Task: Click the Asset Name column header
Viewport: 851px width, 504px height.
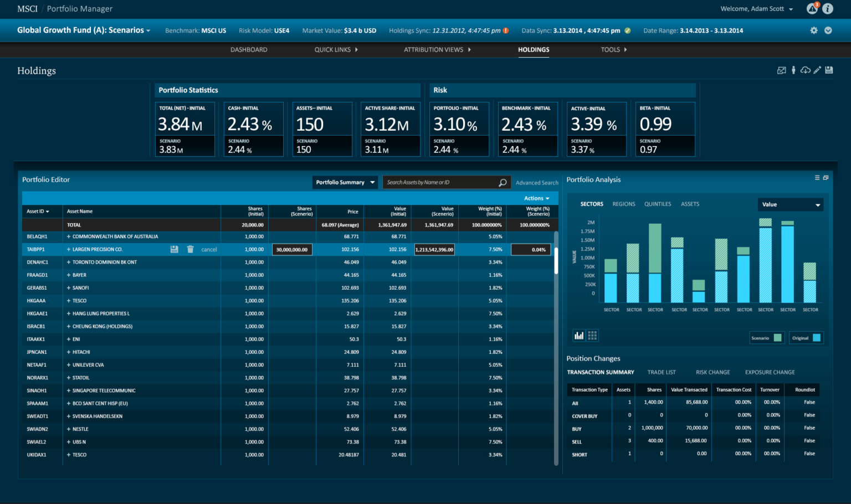Action: pos(80,212)
